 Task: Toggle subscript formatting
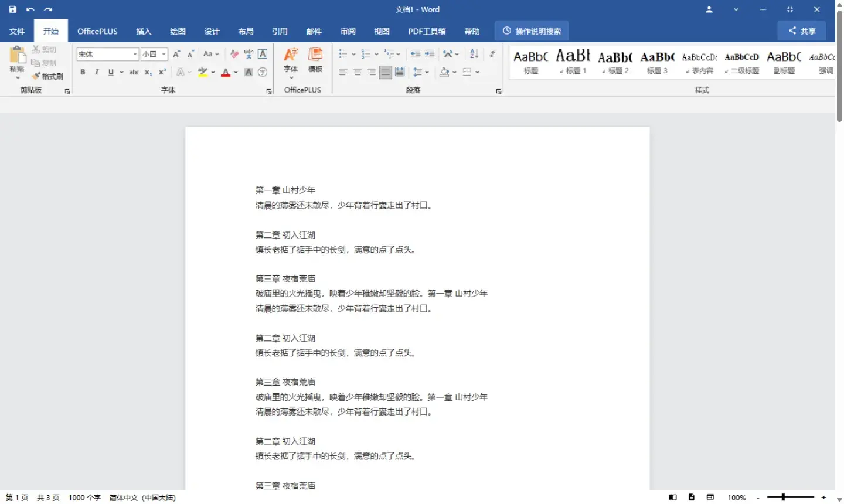[148, 72]
